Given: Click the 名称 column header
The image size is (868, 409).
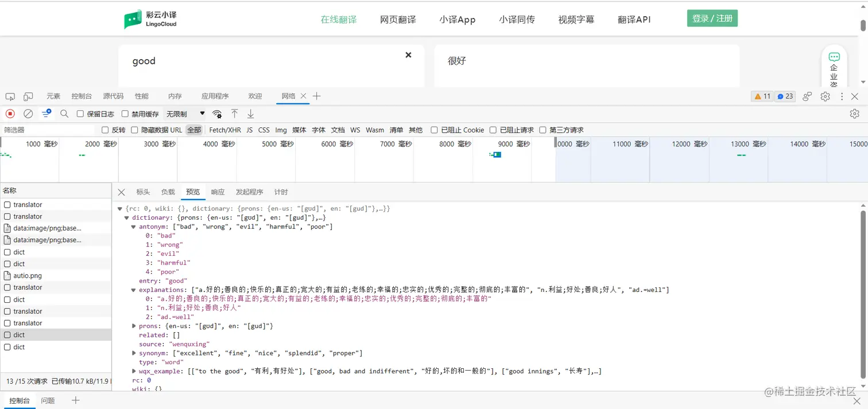Looking at the screenshot, I should tap(56, 190).
